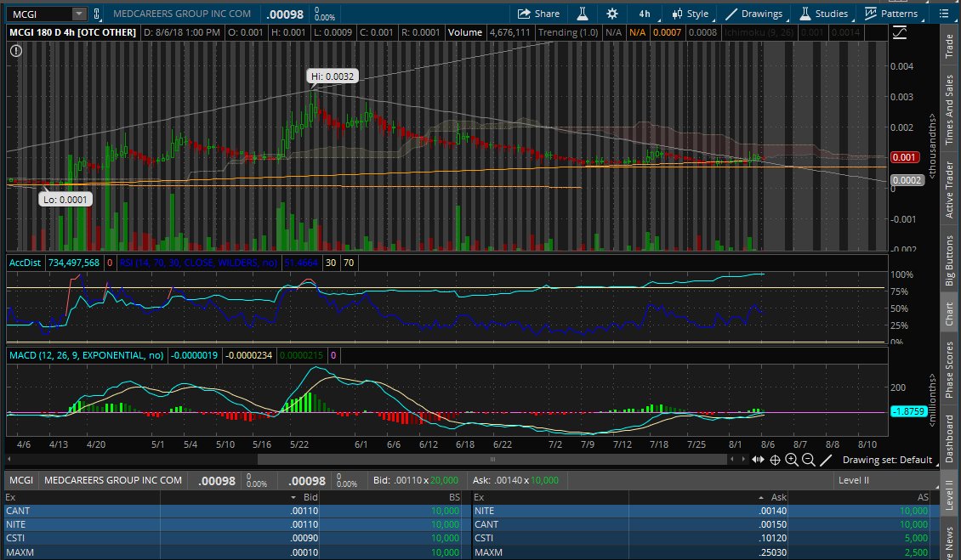Select the MAXM bid row
This screenshot has height=560, width=961.
coord(234,552)
